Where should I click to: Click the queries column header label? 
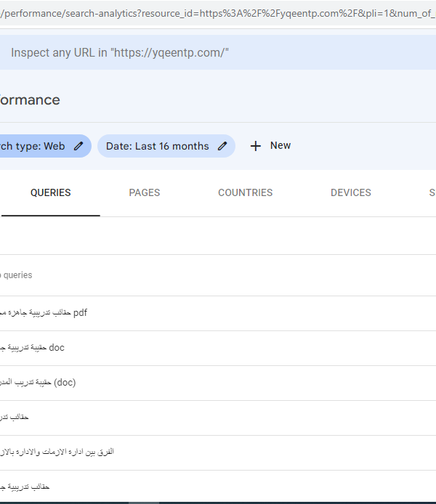[x=16, y=275]
